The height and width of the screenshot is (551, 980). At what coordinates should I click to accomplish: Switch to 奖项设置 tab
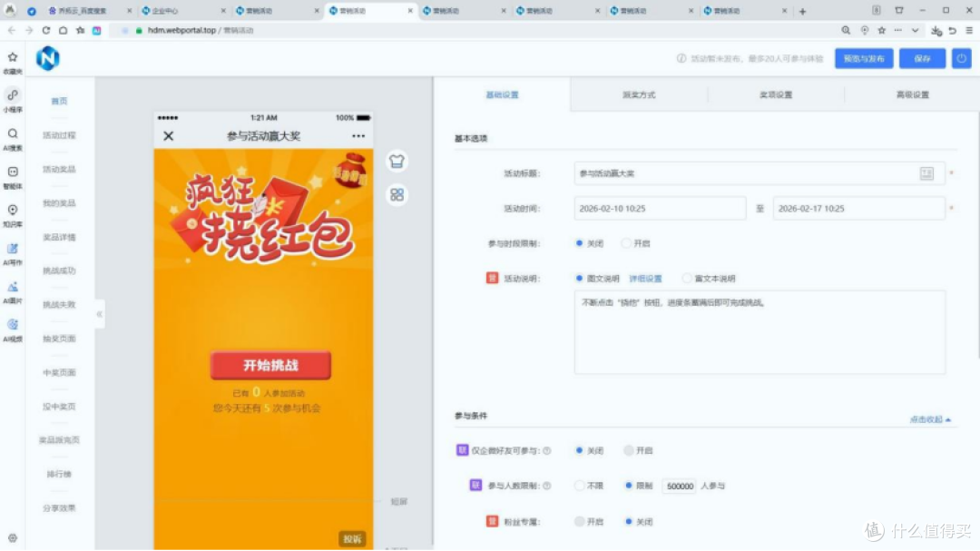[776, 95]
